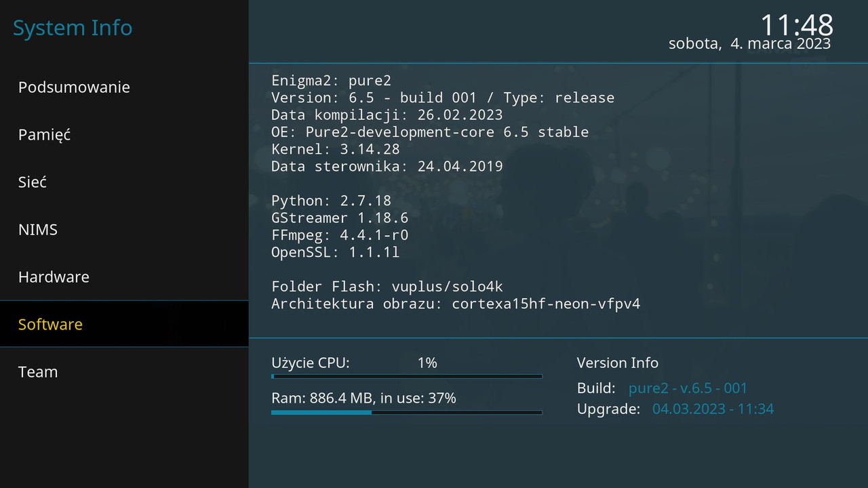Click the Build: label

pos(596,388)
